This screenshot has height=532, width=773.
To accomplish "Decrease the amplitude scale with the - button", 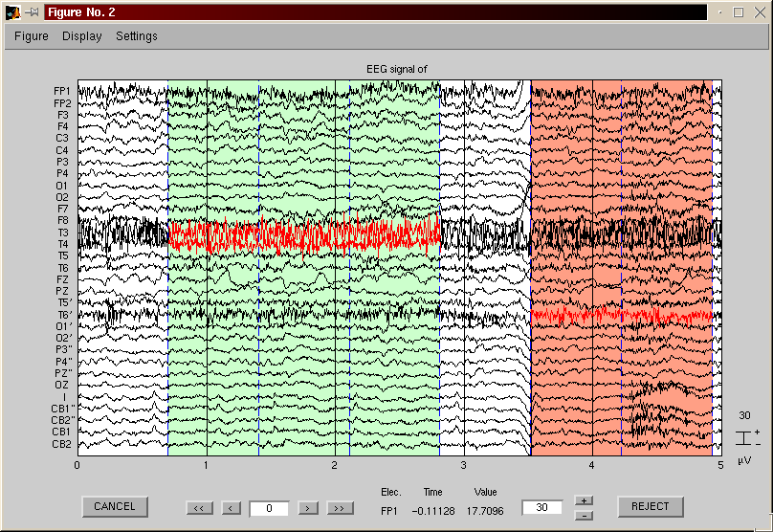I will [x=584, y=515].
